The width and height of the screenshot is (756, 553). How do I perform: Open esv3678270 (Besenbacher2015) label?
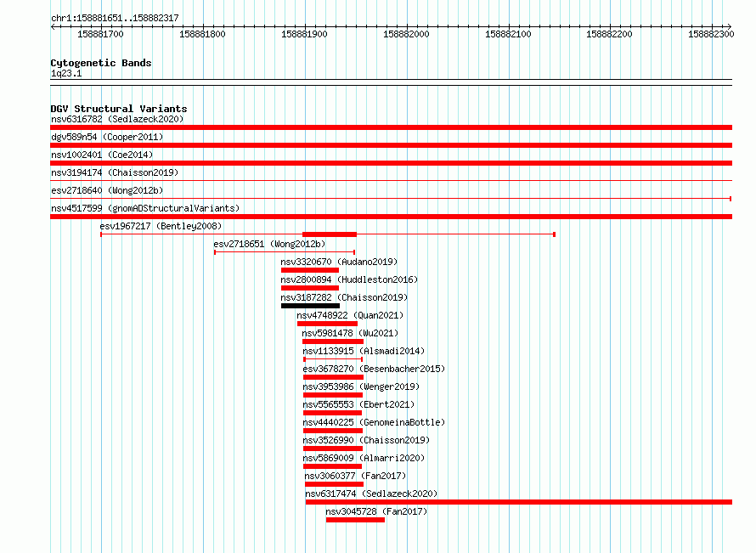pos(374,369)
